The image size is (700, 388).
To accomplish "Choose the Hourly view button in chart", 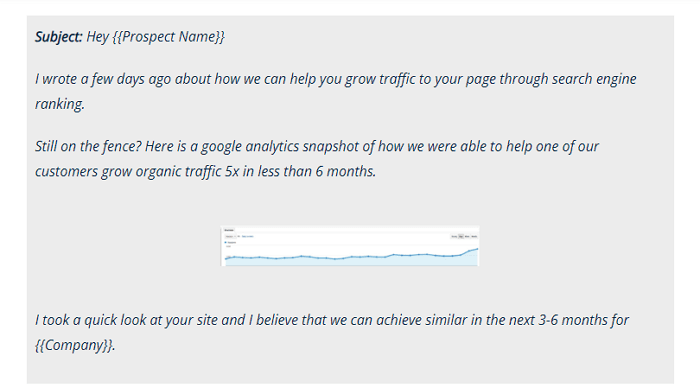I will point(454,236).
